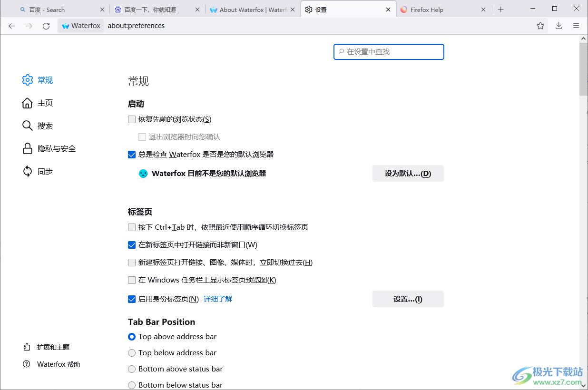Uncheck 总是检查 Waterfox 是否是您的默认浏览器

(132, 155)
